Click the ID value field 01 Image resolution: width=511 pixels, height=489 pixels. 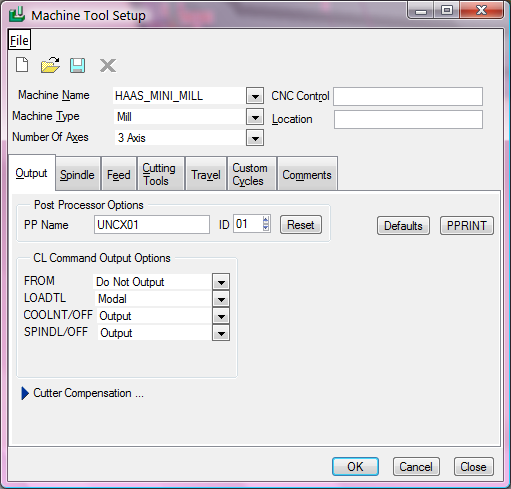click(248, 224)
